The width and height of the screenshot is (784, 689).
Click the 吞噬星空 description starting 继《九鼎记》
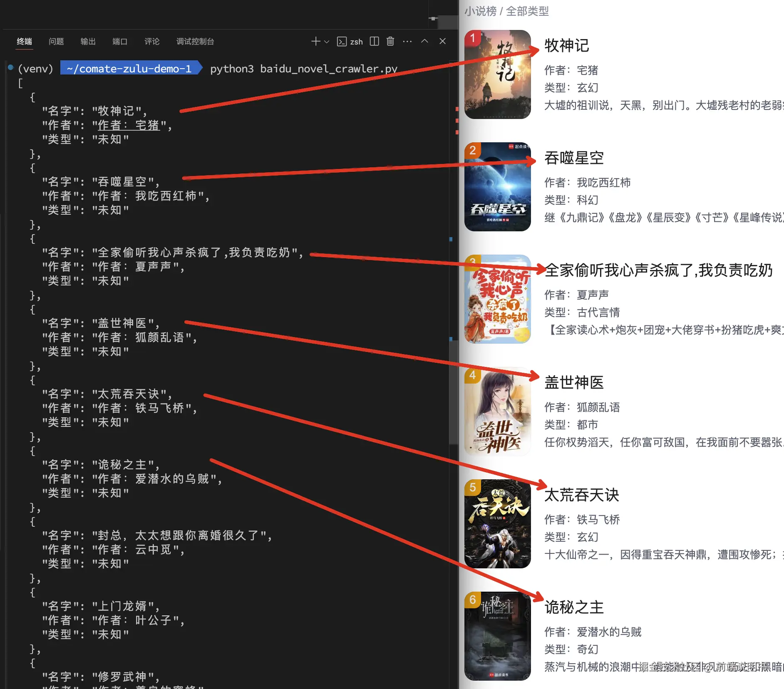tap(664, 218)
